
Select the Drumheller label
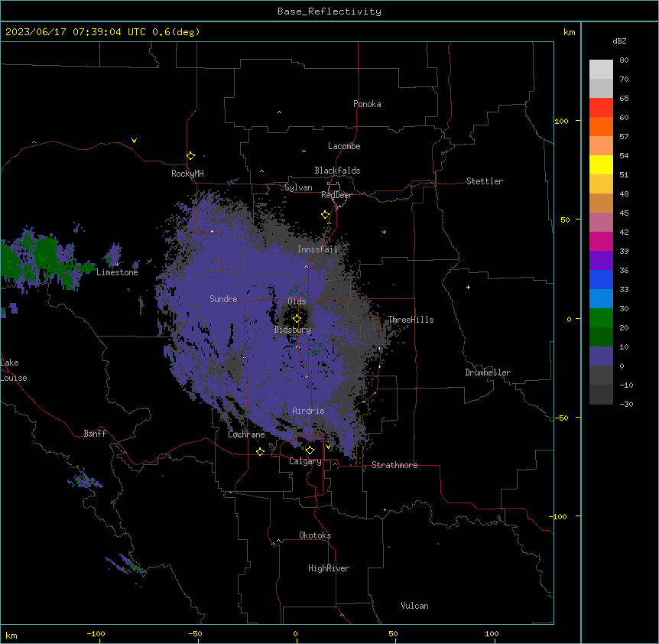pos(488,372)
